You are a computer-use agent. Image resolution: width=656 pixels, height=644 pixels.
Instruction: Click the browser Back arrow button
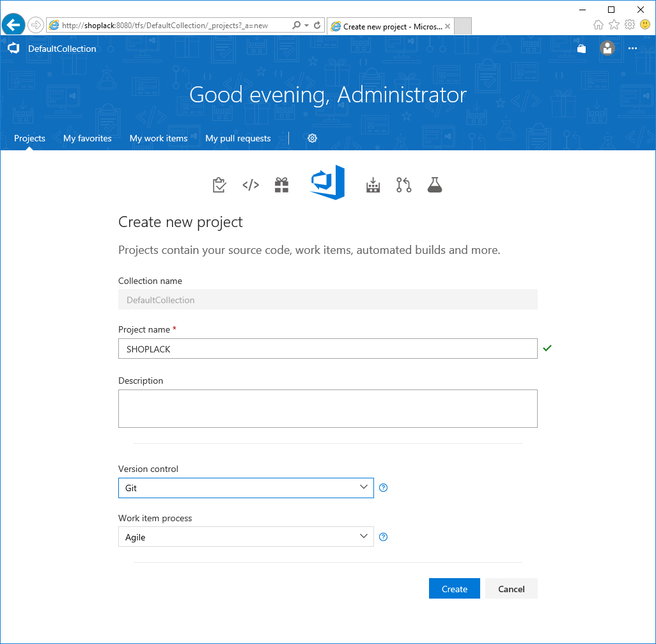[13, 25]
